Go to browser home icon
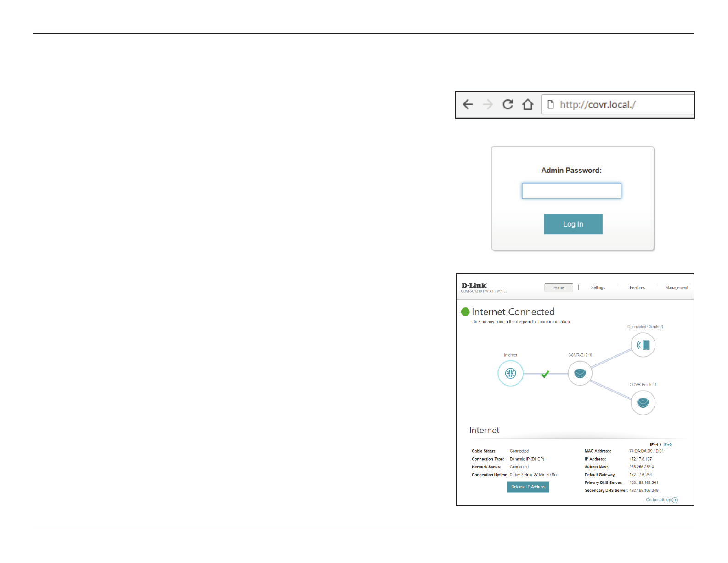Screen dimensions: 728x563 coord(528,105)
